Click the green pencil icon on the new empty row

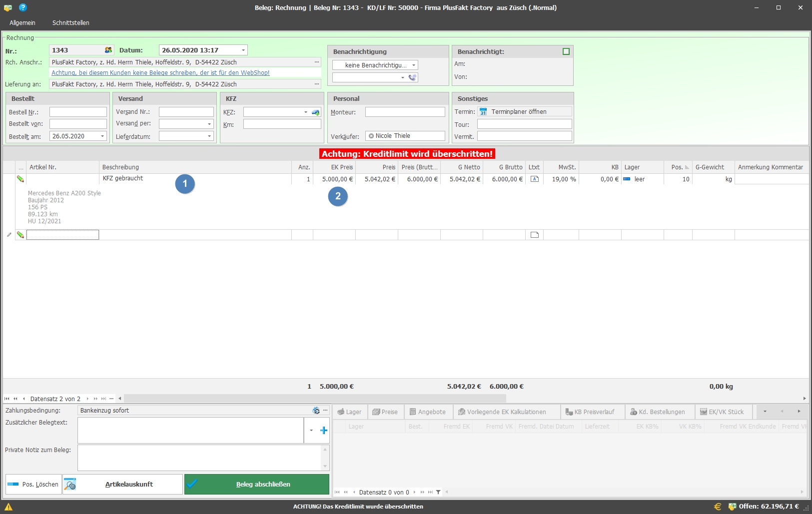click(x=20, y=235)
